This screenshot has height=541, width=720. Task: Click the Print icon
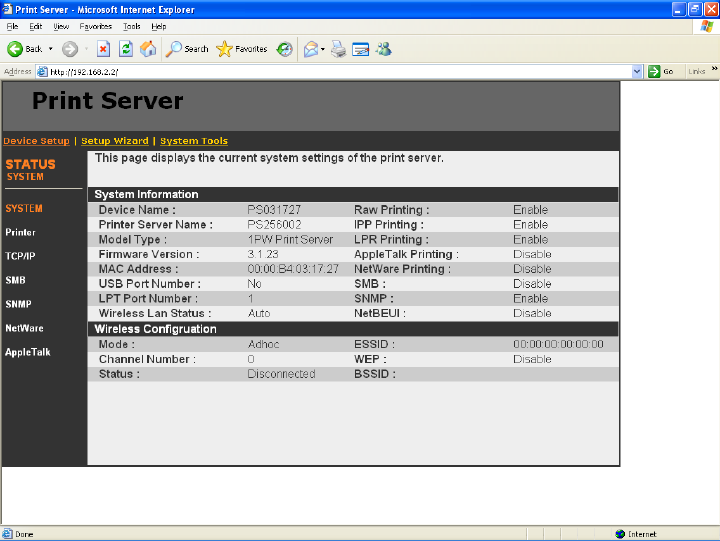[x=338, y=49]
